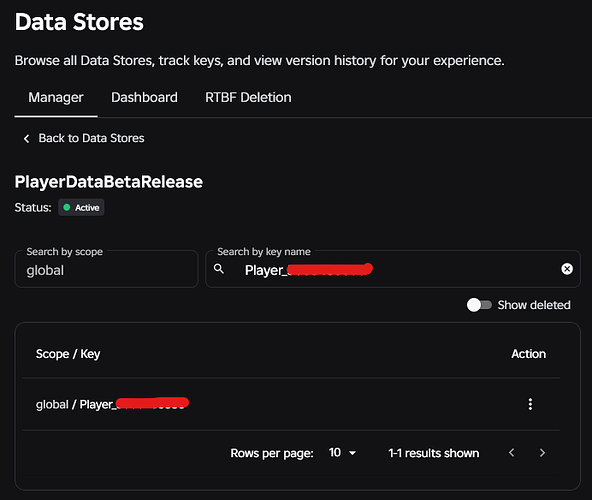Click the Show deleted label

click(x=534, y=305)
